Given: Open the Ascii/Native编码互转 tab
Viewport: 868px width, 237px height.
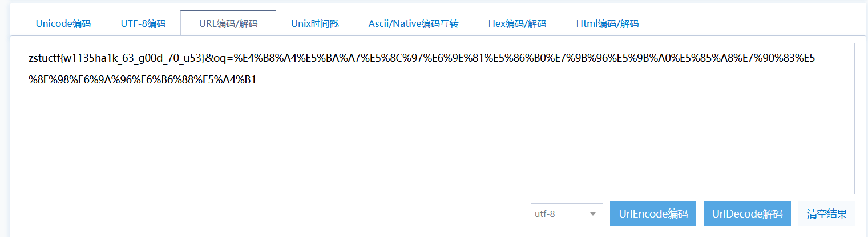Looking at the screenshot, I should pos(413,23).
